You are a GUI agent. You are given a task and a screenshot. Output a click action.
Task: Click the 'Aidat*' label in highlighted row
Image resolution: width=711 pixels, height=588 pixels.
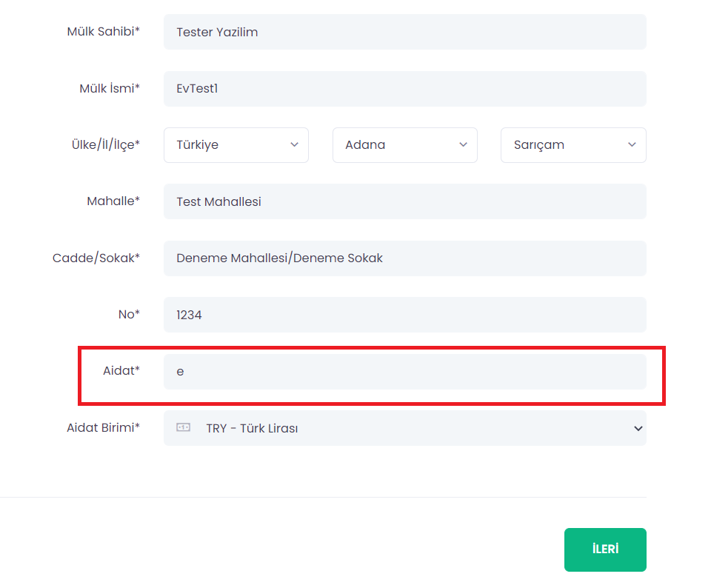[x=121, y=370]
